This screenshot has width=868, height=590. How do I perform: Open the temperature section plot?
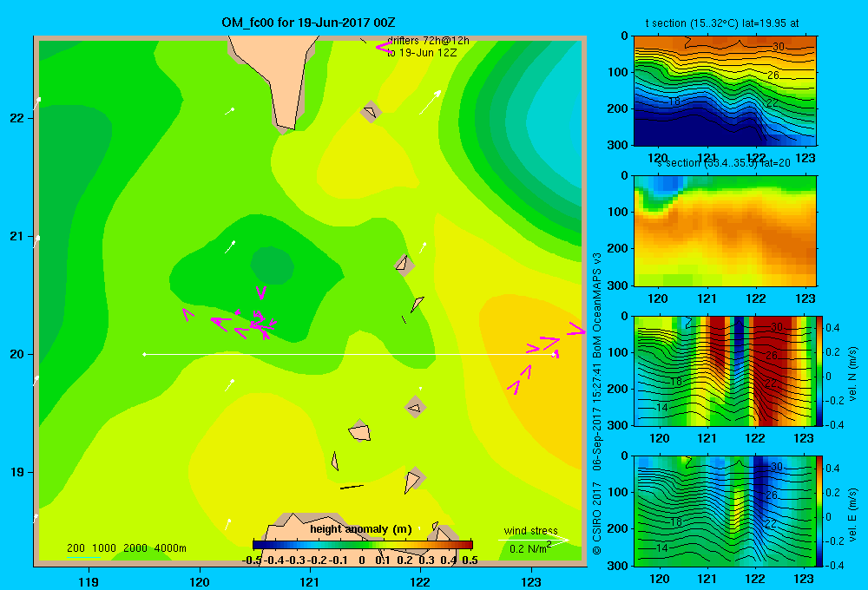coord(725,91)
